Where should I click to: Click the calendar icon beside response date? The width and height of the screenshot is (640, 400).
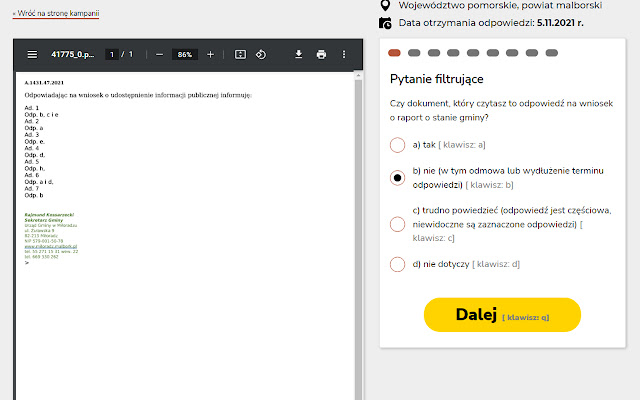coord(385,23)
